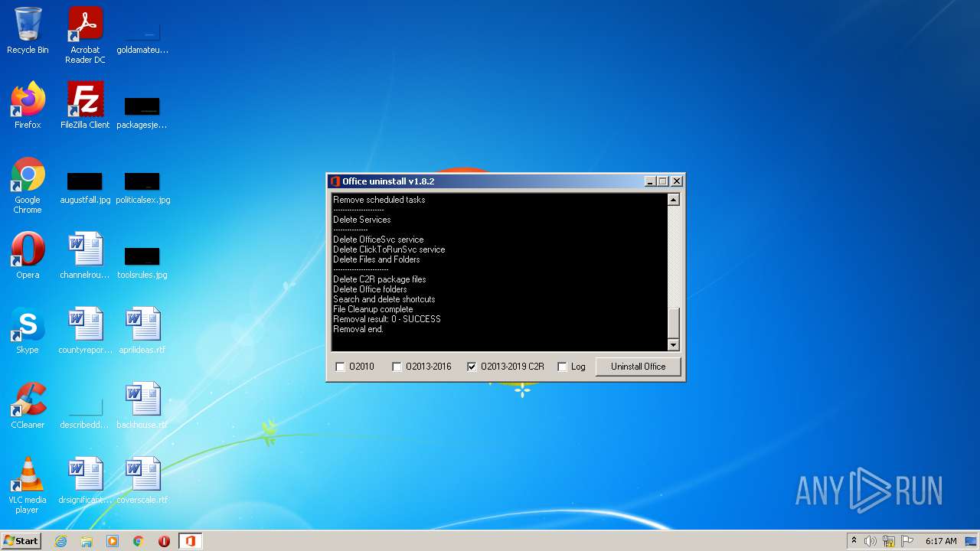
Task: Open Chrome from the taskbar
Action: [x=139, y=541]
